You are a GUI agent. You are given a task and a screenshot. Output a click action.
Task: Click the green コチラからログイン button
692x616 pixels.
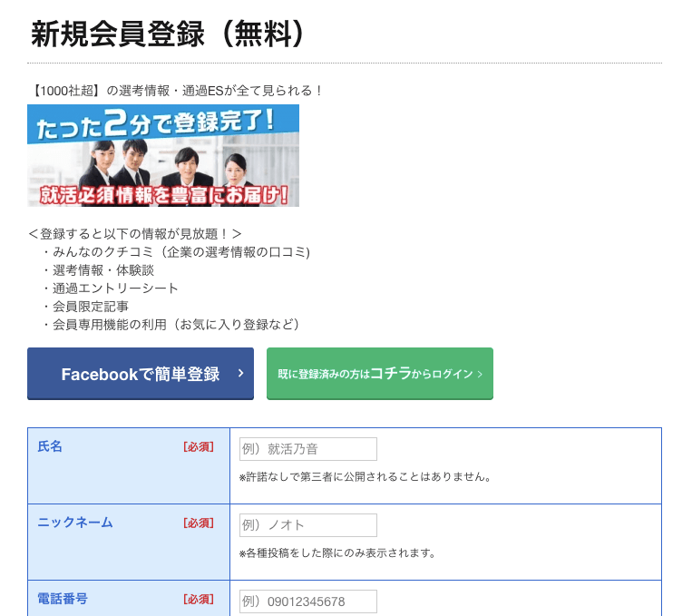[x=379, y=374]
